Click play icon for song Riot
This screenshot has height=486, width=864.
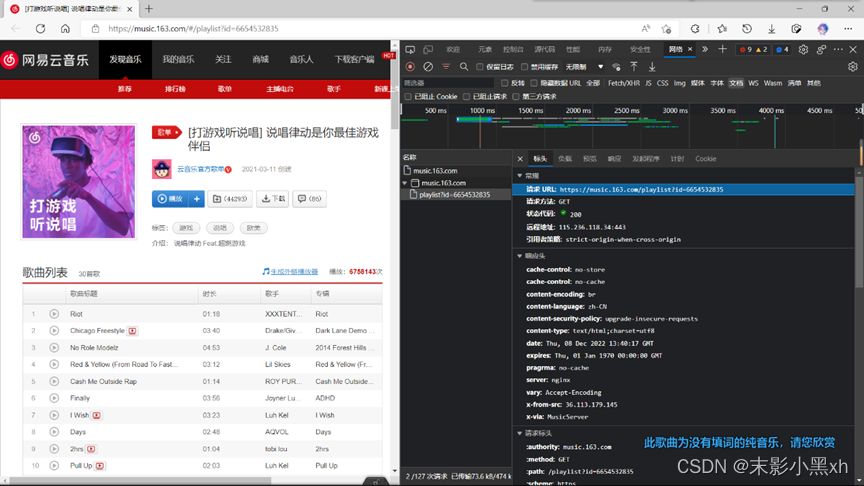coord(54,314)
